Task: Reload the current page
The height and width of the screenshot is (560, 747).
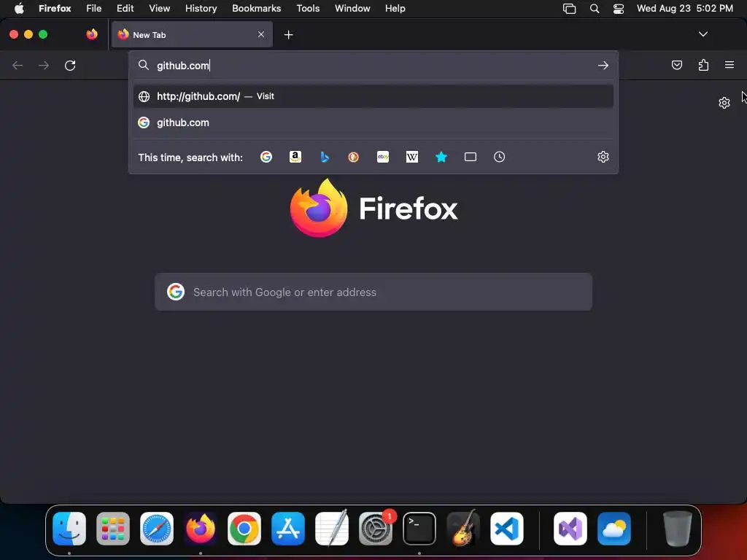Action: 70,65
